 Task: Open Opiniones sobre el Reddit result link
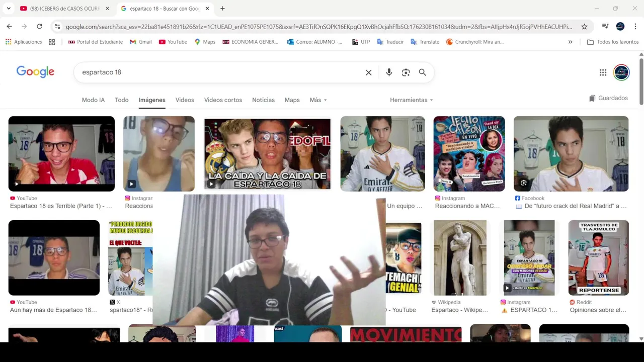point(598,310)
